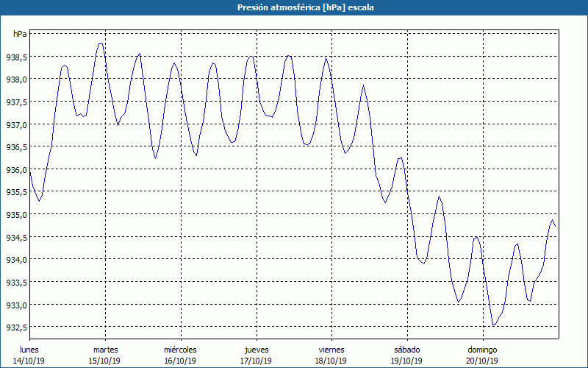The image size is (588, 368).
Task: Click the chart title 'Presión atmosférica [hPa] escala'
Action: pyautogui.click(x=305, y=7)
